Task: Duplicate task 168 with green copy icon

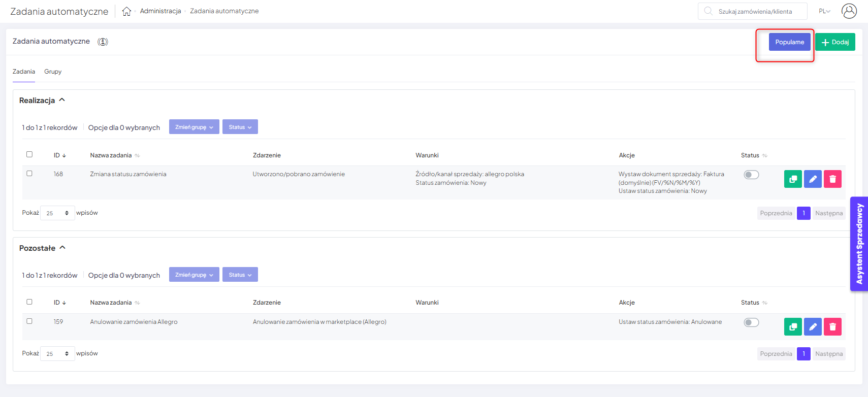Action: point(792,179)
